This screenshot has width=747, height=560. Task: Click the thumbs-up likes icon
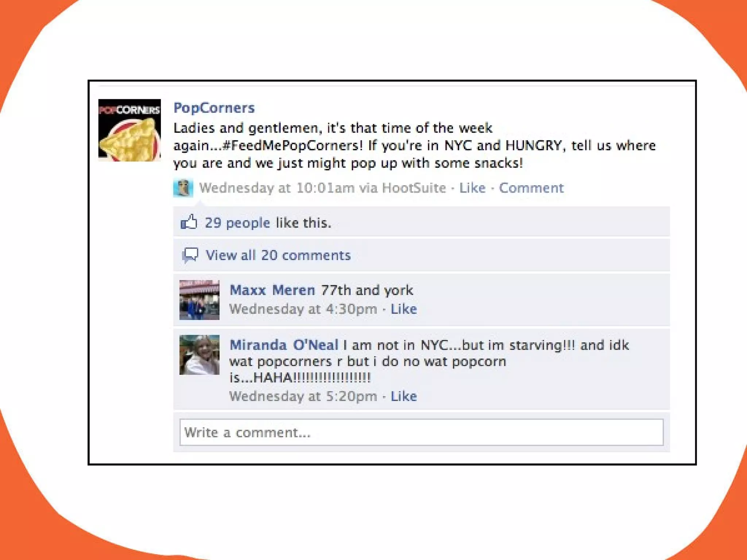click(189, 222)
